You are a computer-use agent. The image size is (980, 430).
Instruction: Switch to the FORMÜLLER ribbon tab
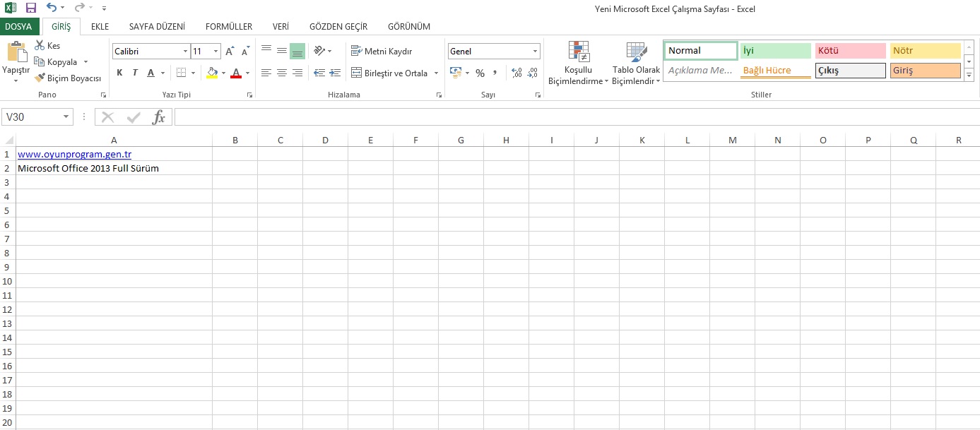point(228,27)
